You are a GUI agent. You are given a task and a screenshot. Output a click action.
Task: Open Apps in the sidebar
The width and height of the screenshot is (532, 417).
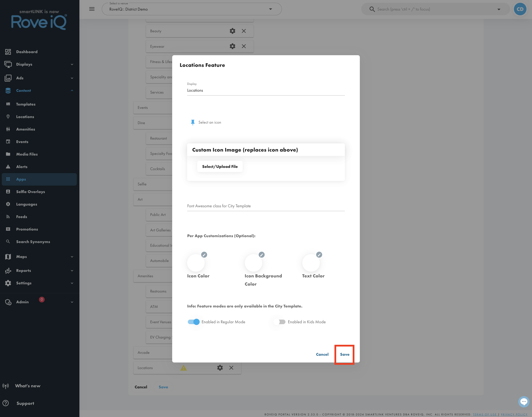[x=39, y=179]
